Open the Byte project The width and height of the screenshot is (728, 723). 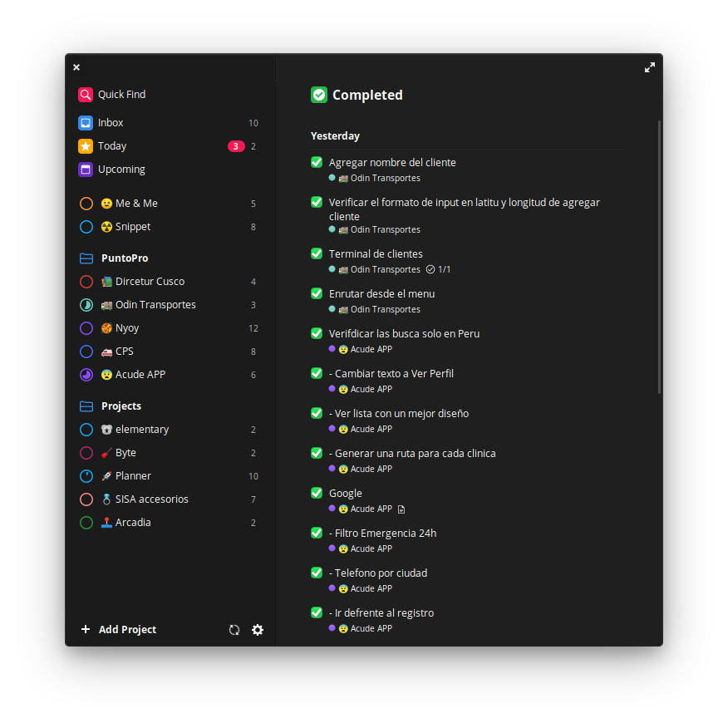tap(168, 453)
